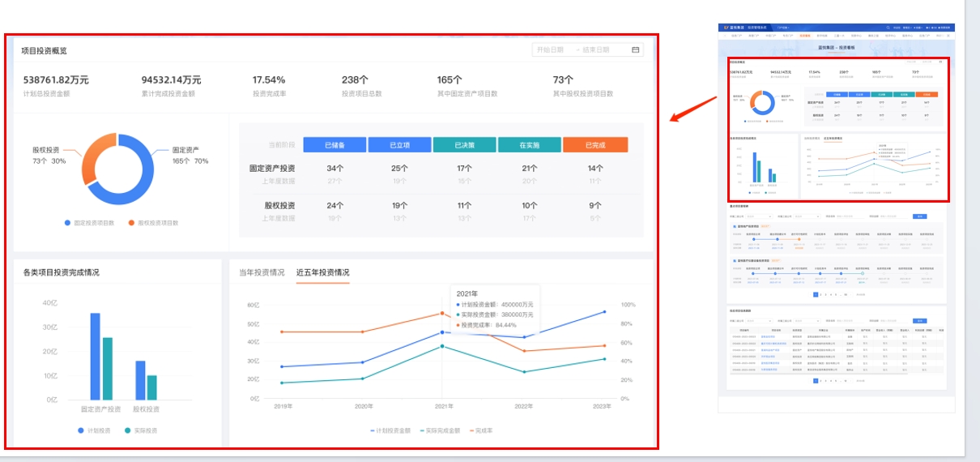Click the blue planned bar for 股权投资
Viewport: 980px width, 462px height.
point(140,380)
